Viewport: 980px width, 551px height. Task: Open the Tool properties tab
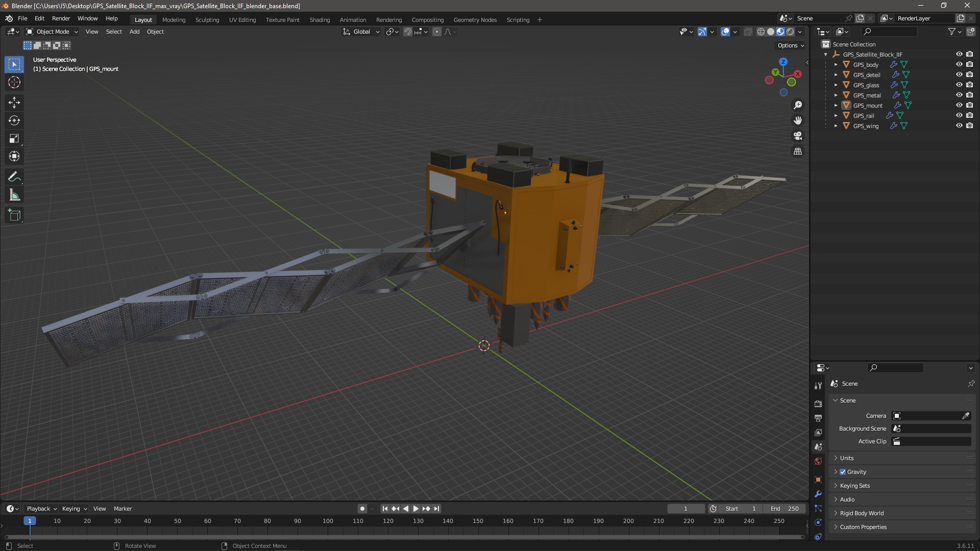(818, 385)
